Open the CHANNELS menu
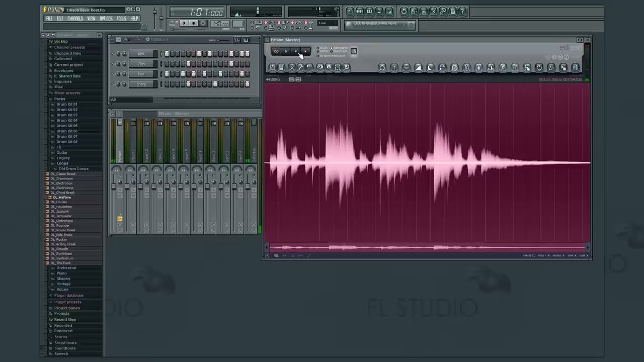644x362 pixels. (75, 19)
